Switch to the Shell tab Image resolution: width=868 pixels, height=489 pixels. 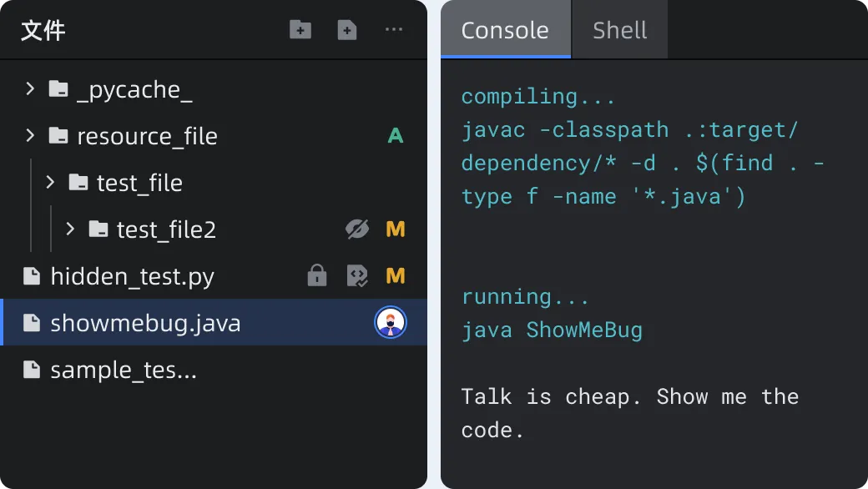pyautogui.click(x=619, y=31)
